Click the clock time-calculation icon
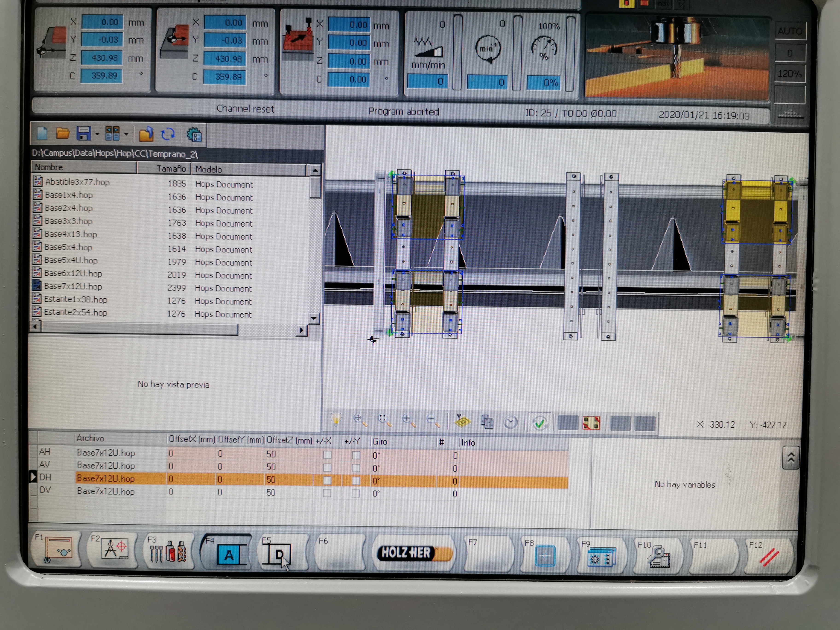The width and height of the screenshot is (840, 630). pyautogui.click(x=510, y=422)
